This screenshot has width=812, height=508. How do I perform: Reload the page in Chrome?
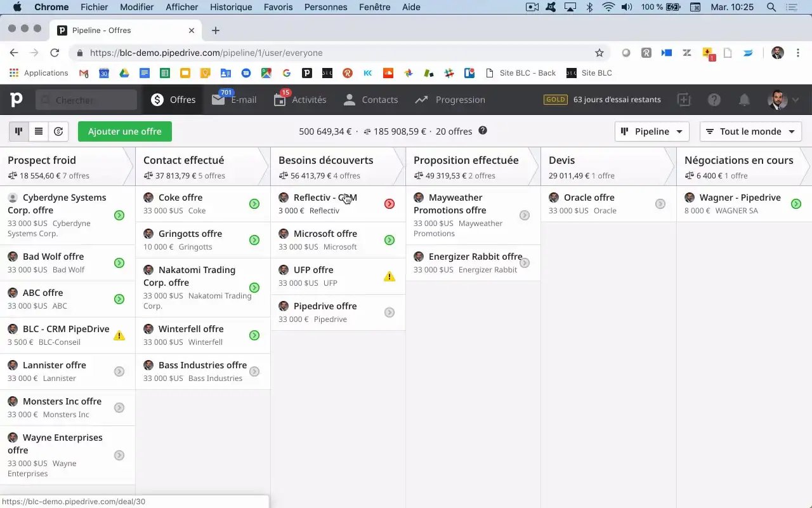point(55,53)
